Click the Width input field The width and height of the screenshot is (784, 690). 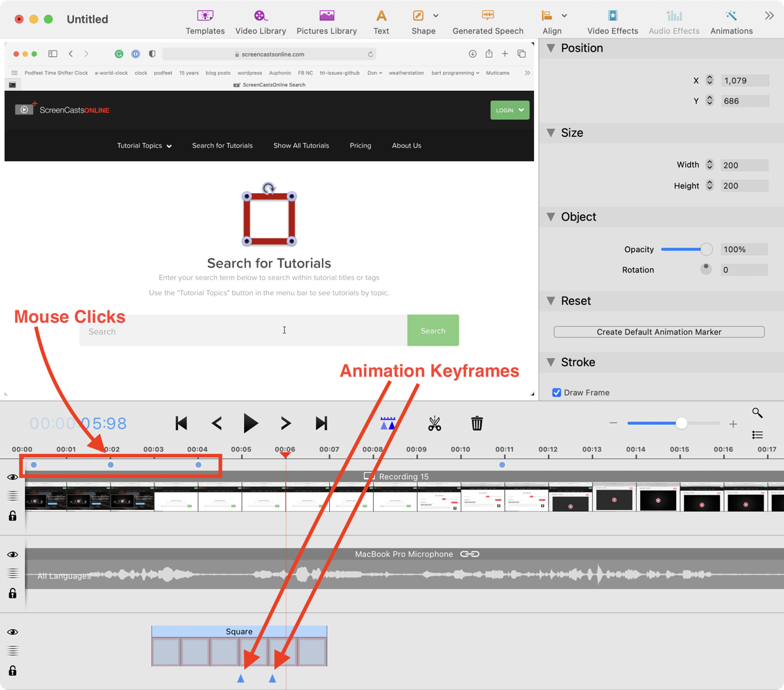click(x=744, y=166)
